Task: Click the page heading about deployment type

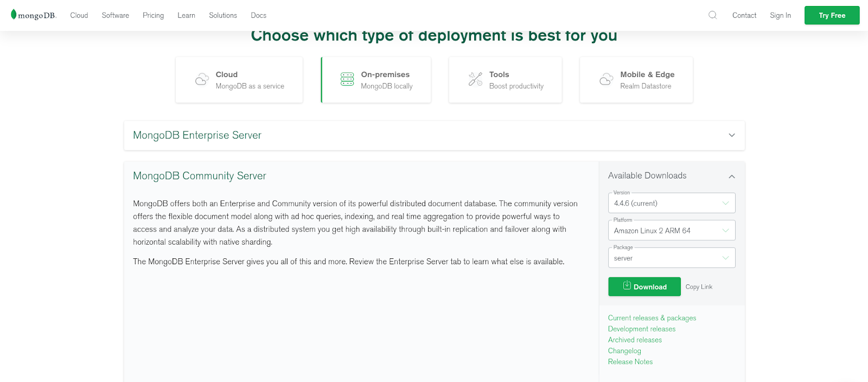Action: 434,37
